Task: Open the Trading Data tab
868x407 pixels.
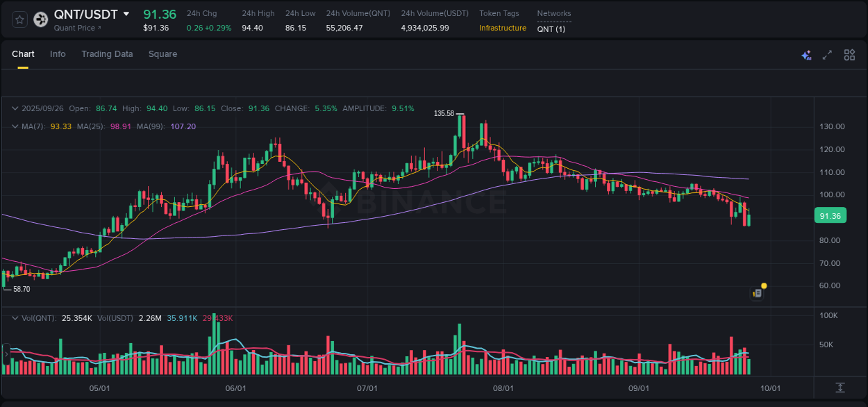Action: tap(107, 53)
